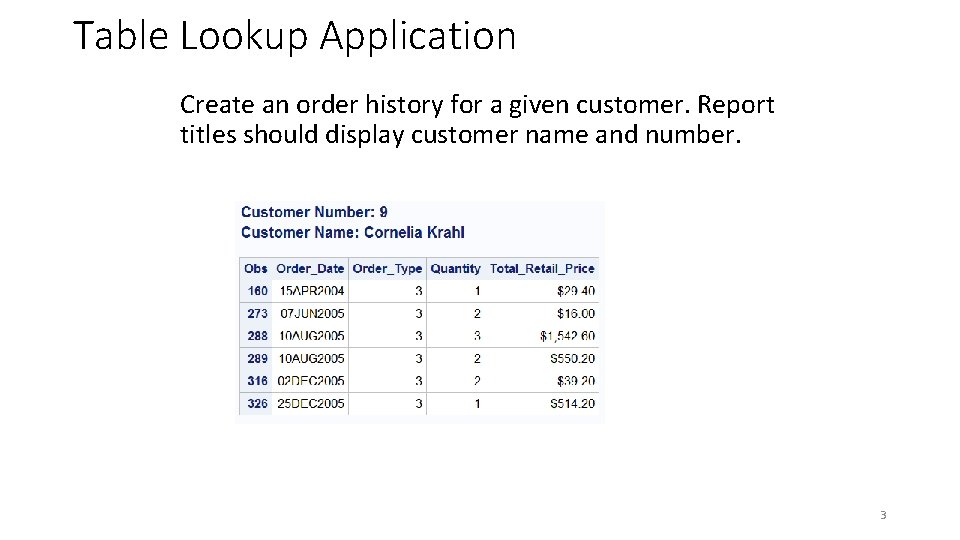The image size is (960, 540).
Task: Select observation number 289
Action: 257,359
